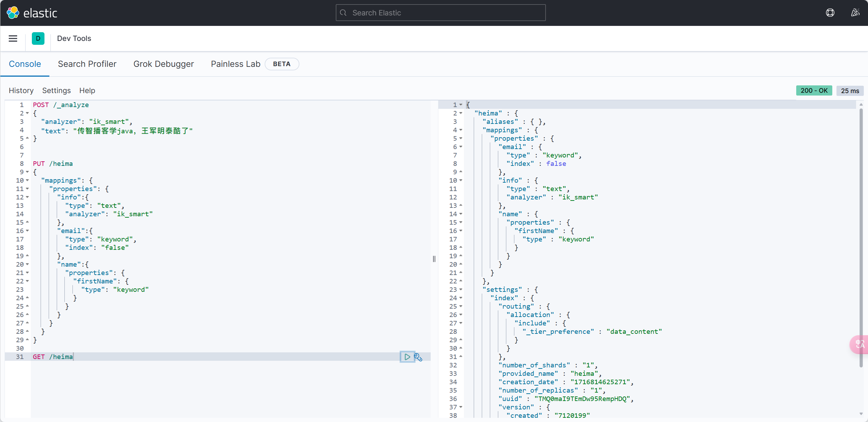Fold the "mappings" block at request line 10
The image size is (868, 422).
[27, 181]
